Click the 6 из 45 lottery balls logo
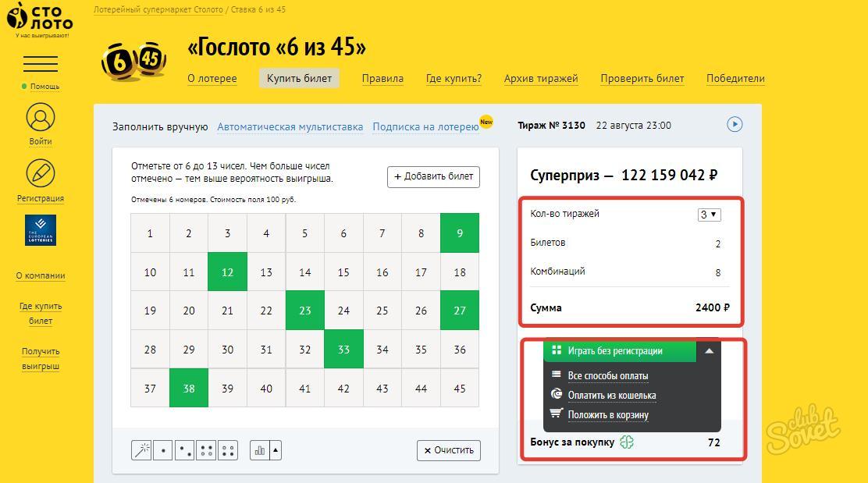This screenshot has height=483, width=868. tap(134, 61)
